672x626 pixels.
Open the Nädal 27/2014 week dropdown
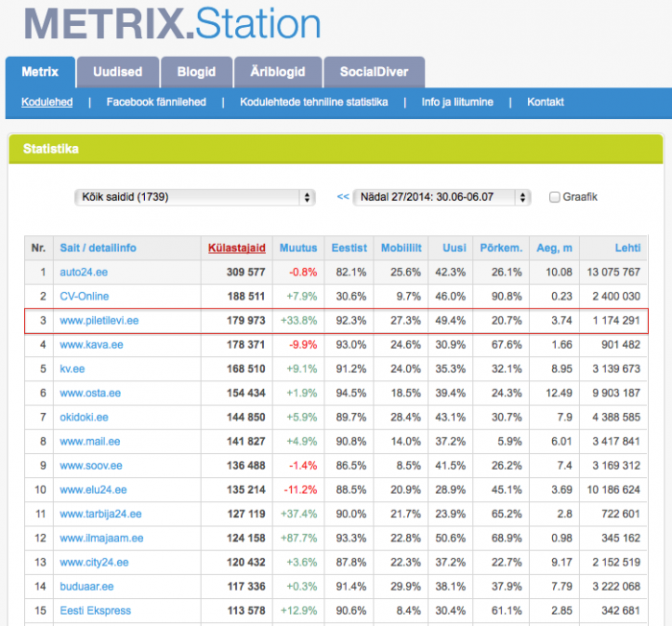(442, 197)
